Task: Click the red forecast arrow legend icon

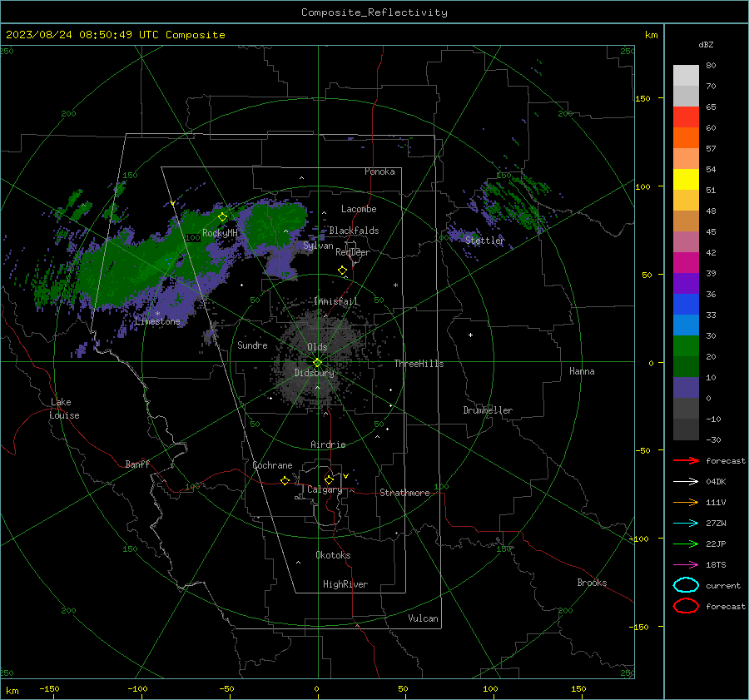Action: [x=686, y=460]
